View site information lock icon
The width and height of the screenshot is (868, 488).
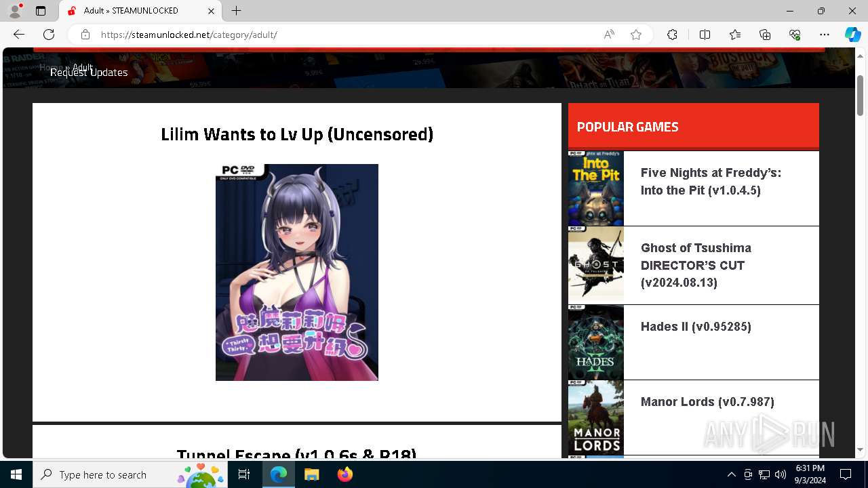point(85,35)
